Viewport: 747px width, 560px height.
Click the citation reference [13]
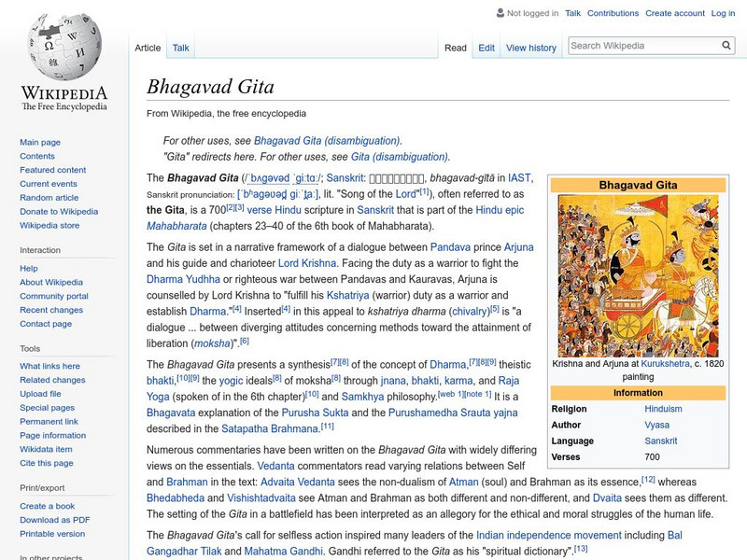(x=581, y=549)
